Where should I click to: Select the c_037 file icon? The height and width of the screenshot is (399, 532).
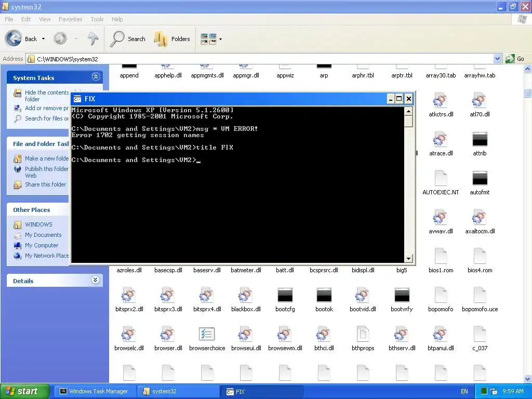(480, 334)
